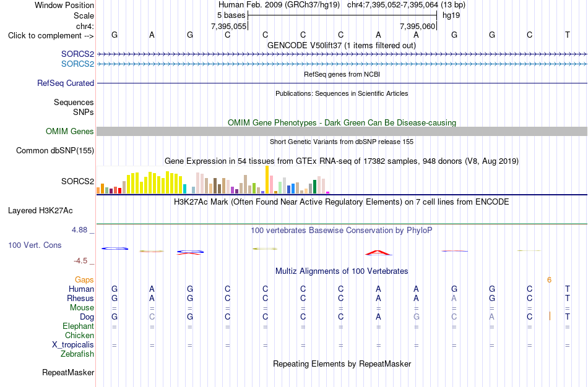Screen dimensions: 588x387
Task: Click the orange insertion bar in Dog row
Action: [550, 316]
